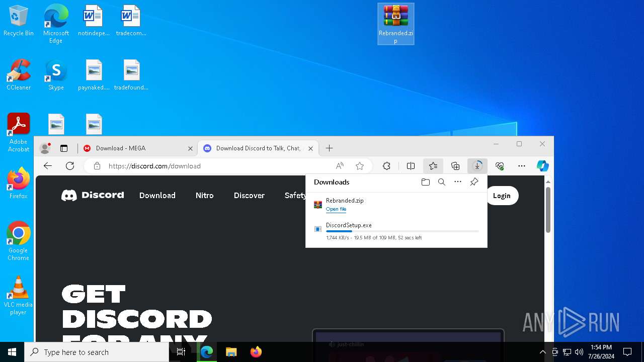
Task: Open CCleaner desktop shortcut
Action: click(x=19, y=75)
